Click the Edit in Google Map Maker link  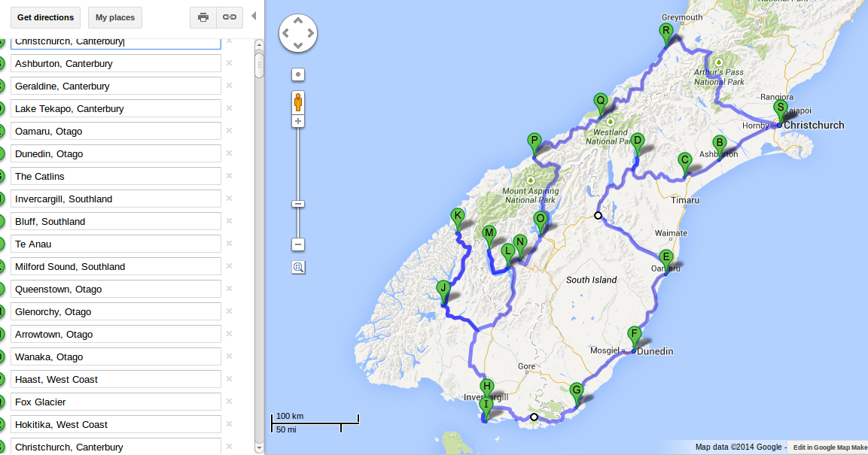click(x=830, y=447)
